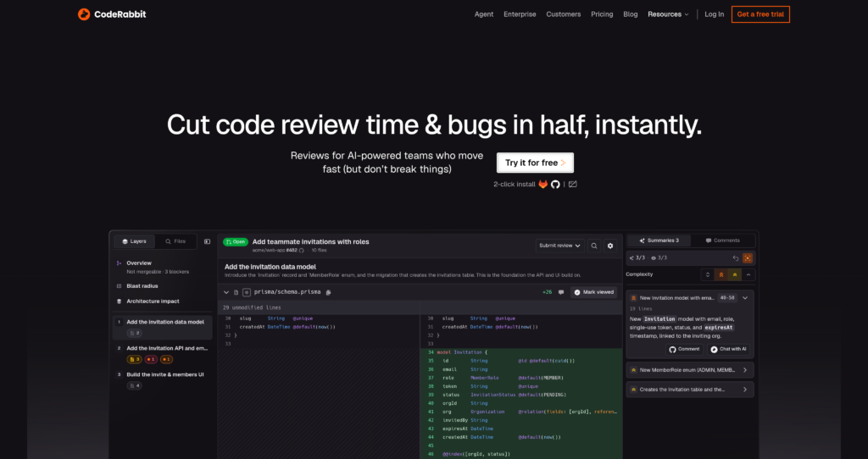Click the boxed dot icon before prisma/schema.prisma
This screenshot has height=459, width=868.
[x=247, y=292]
